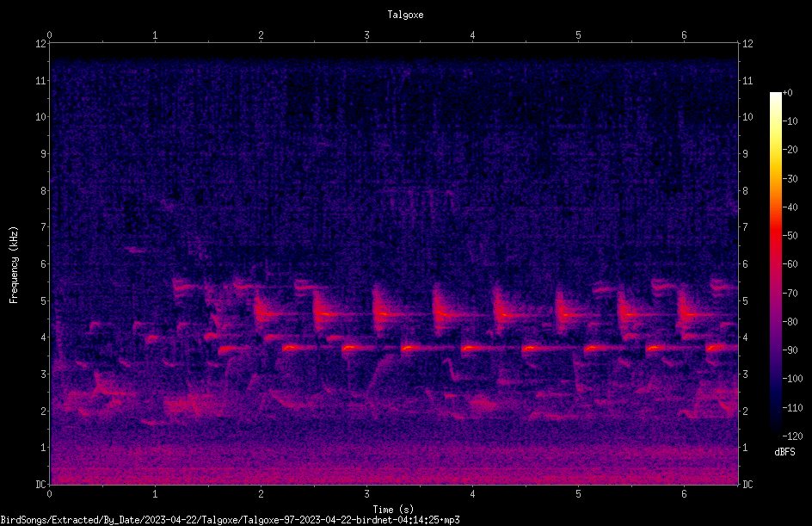The height and width of the screenshot is (526, 812).
Task: Click the -120 bottom of color scale
Action: tap(792, 436)
